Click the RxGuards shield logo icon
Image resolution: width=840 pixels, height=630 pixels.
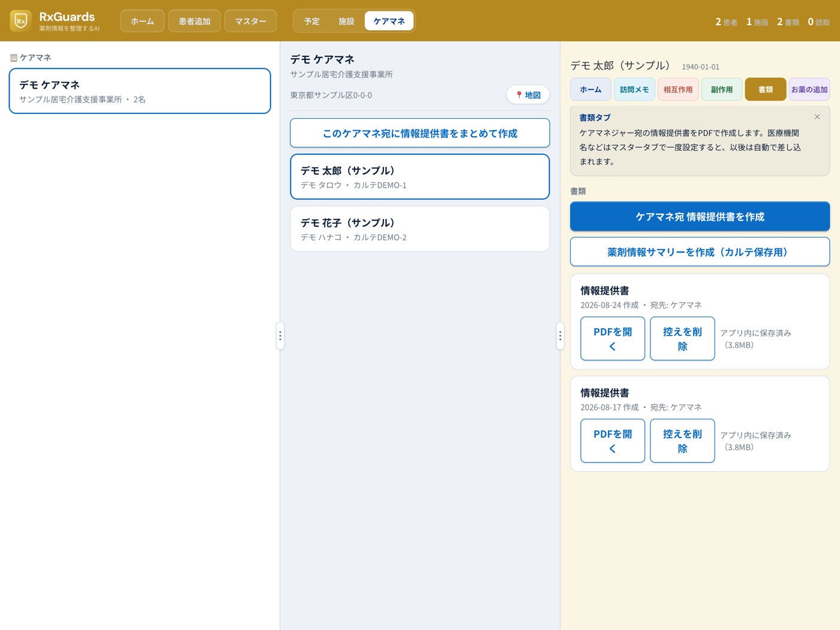pyautogui.click(x=21, y=21)
